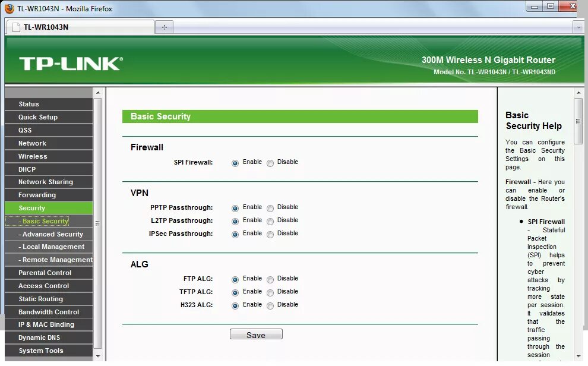Viewport: 588px width, 366px height.
Task: Disable SPI Firewall radio button
Action: [x=270, y=163]
